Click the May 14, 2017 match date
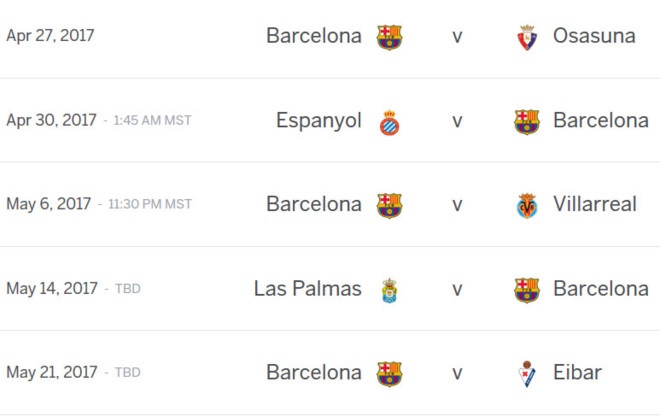Screen dimensions: 660x417 (52, 289)
